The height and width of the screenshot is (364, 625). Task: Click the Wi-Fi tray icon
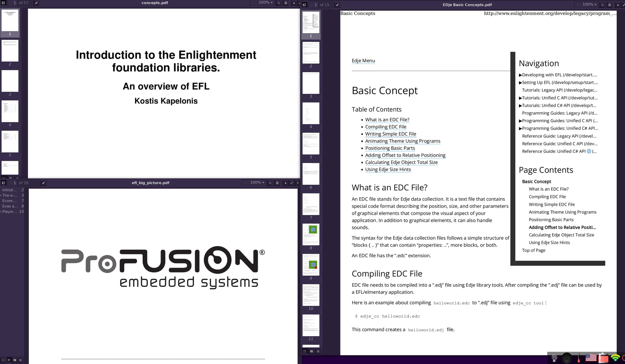615,358
